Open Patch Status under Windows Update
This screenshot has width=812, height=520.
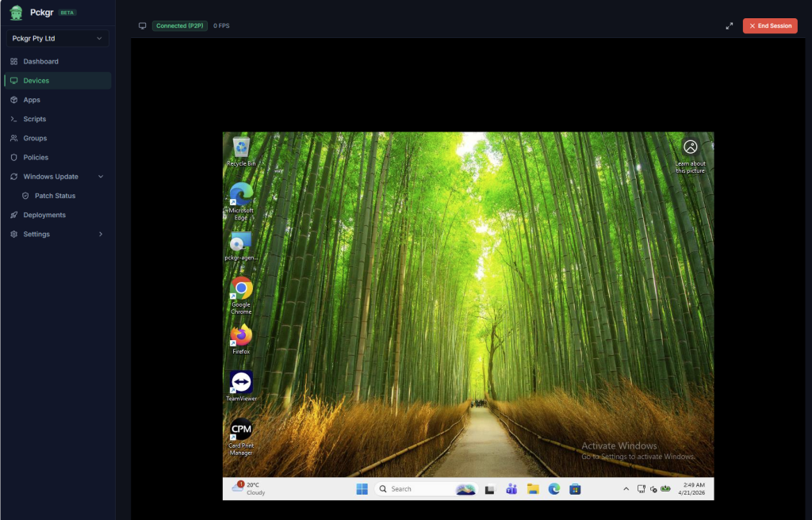point(55,196)
